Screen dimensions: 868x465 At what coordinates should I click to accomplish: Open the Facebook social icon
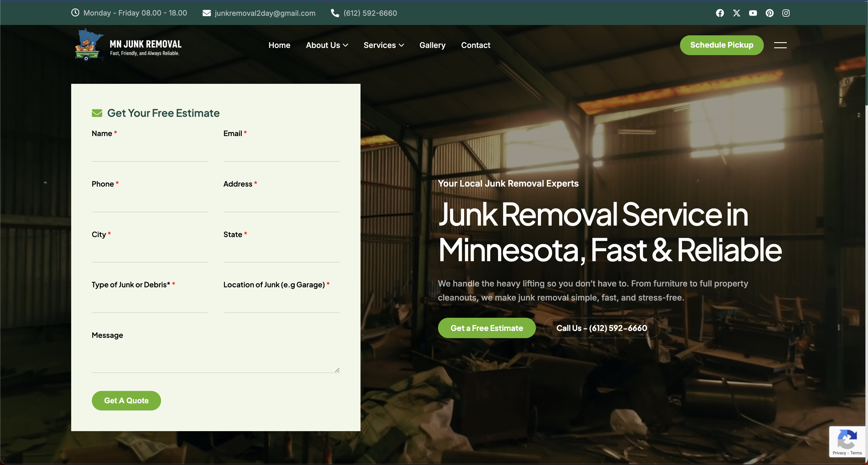click(x=720, y=13)
